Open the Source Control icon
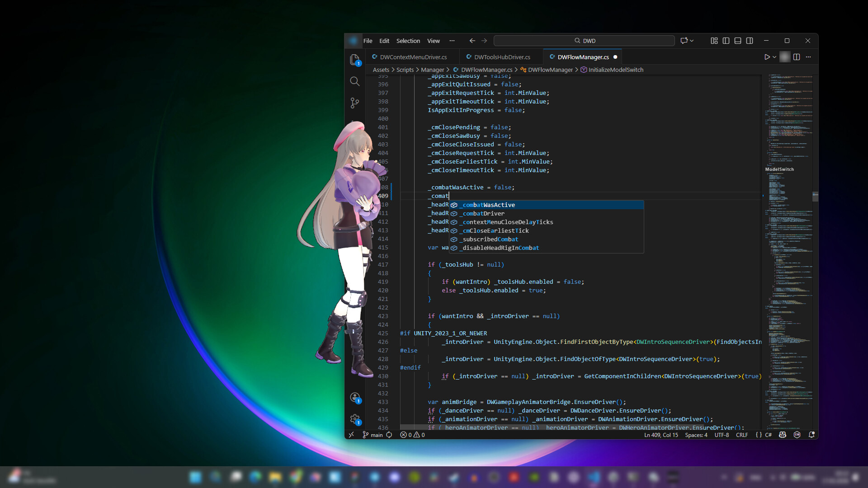 point(354,103)
